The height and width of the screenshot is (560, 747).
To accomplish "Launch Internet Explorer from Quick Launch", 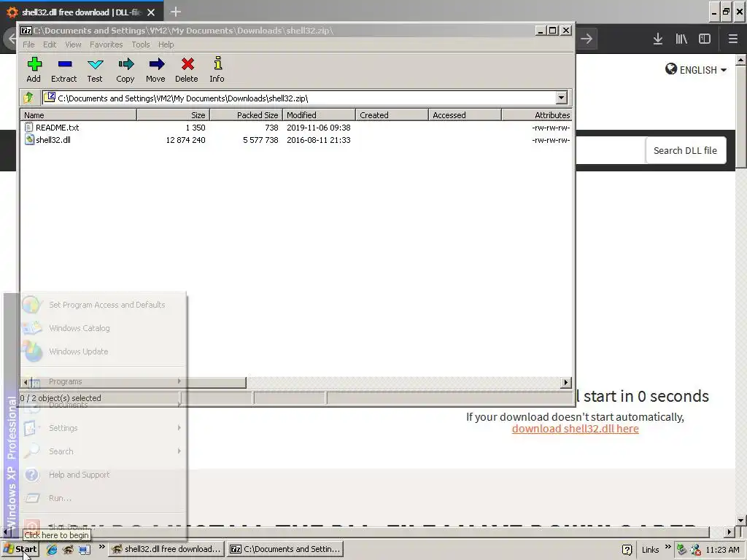I will click(x=52, y=549).
